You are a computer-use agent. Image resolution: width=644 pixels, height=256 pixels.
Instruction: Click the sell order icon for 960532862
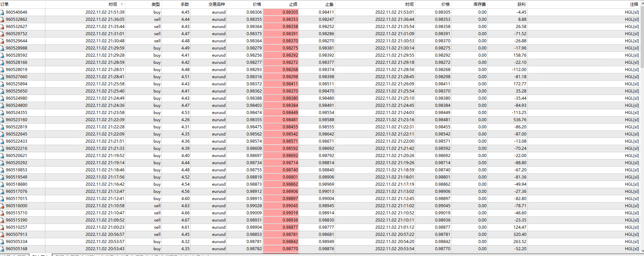(x=2, y=19)
